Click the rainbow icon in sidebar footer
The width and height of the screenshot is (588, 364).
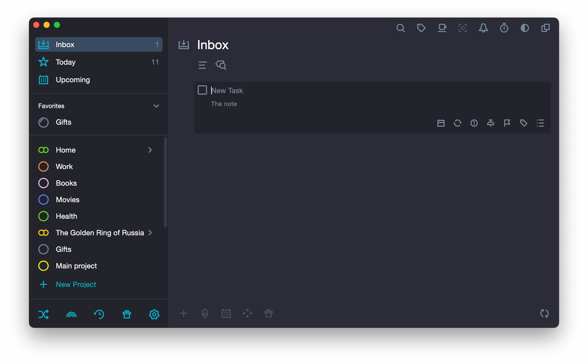point(71,315)
